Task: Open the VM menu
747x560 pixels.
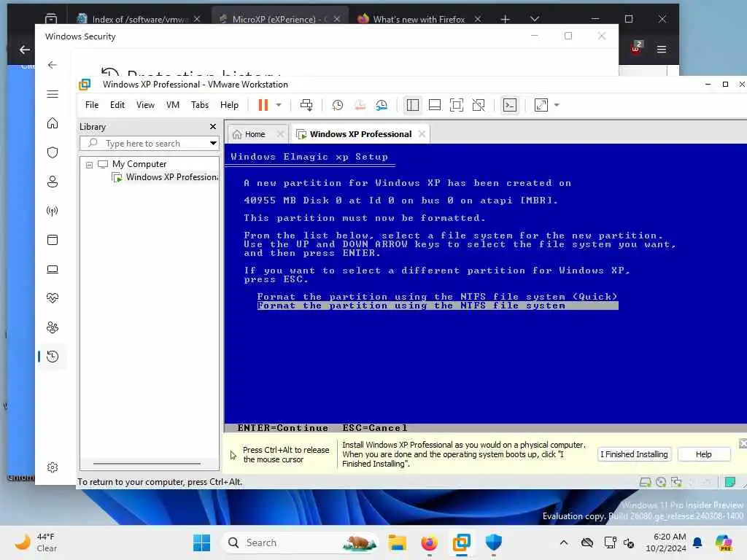Action: (x=172, y=105)
